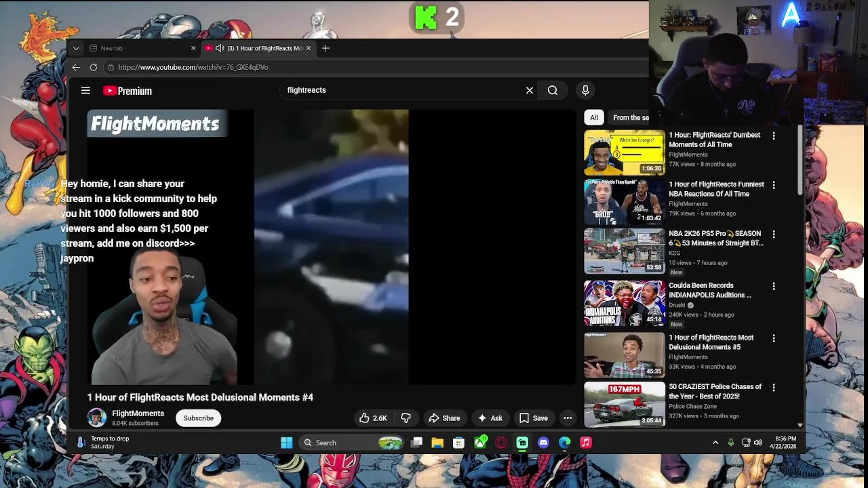Open options for Dumbest Moments video
Screen dimensions: 868x488
pos(774,136)
